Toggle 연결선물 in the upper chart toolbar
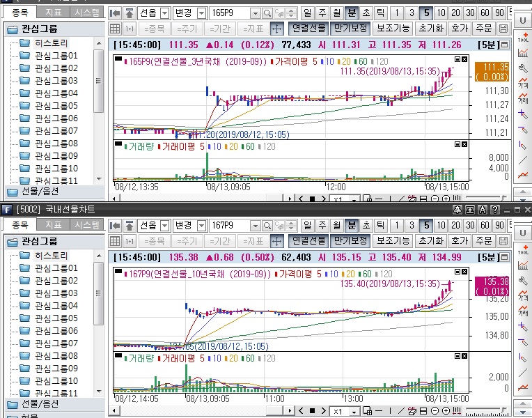The height and width of the screenshot is (418, 532). pyautogui.click(x=308, y=29)
